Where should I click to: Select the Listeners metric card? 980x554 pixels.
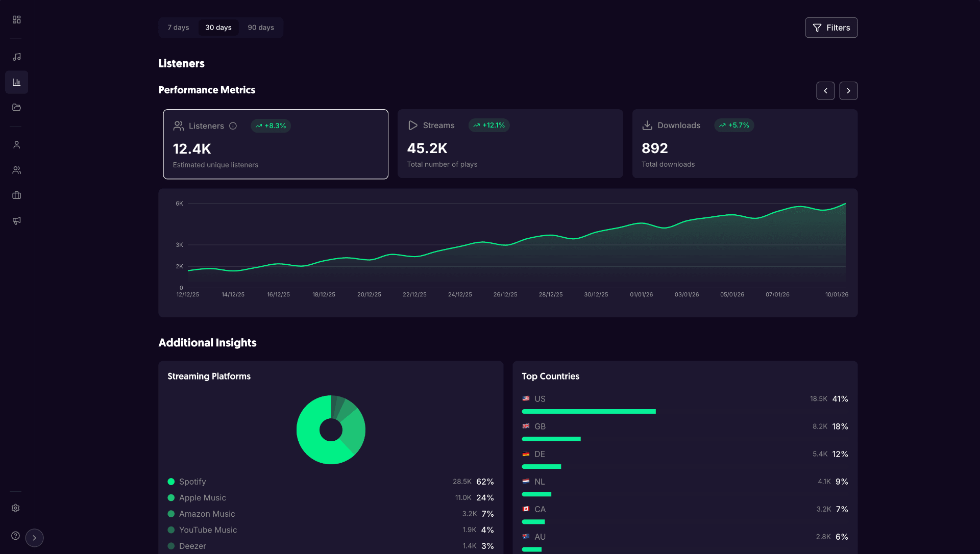[276, 144]
